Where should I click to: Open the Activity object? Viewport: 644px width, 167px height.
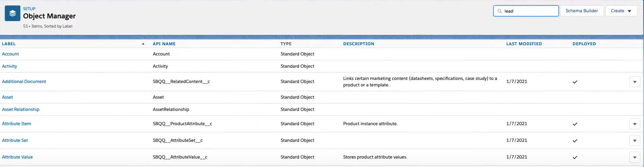pos(10,66)
